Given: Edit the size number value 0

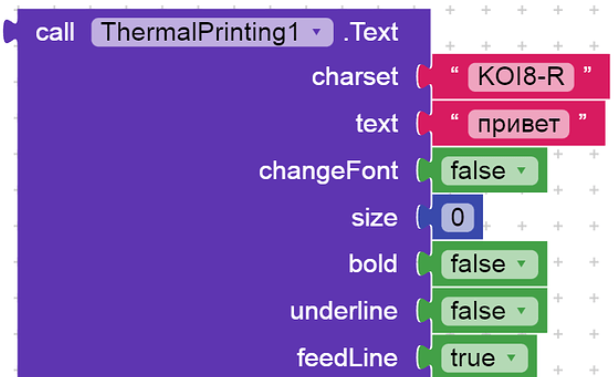Looking at the screenshot, I should (457, 217).
